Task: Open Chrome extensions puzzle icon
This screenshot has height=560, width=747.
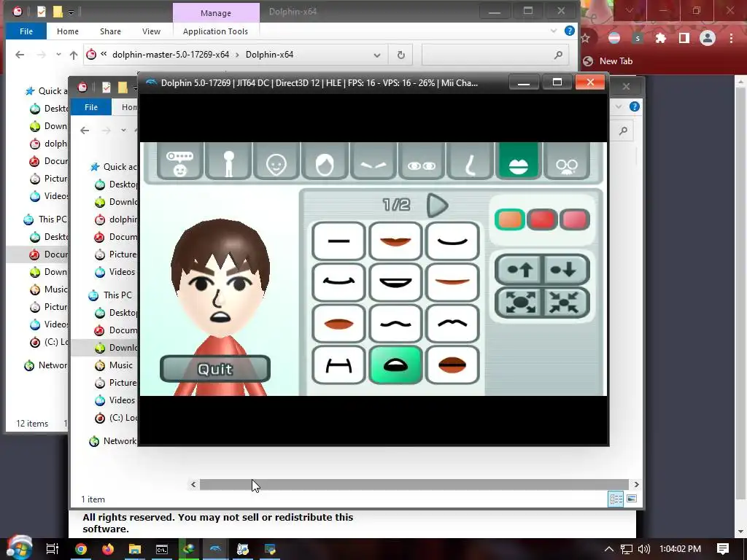Action: (660, 38)
